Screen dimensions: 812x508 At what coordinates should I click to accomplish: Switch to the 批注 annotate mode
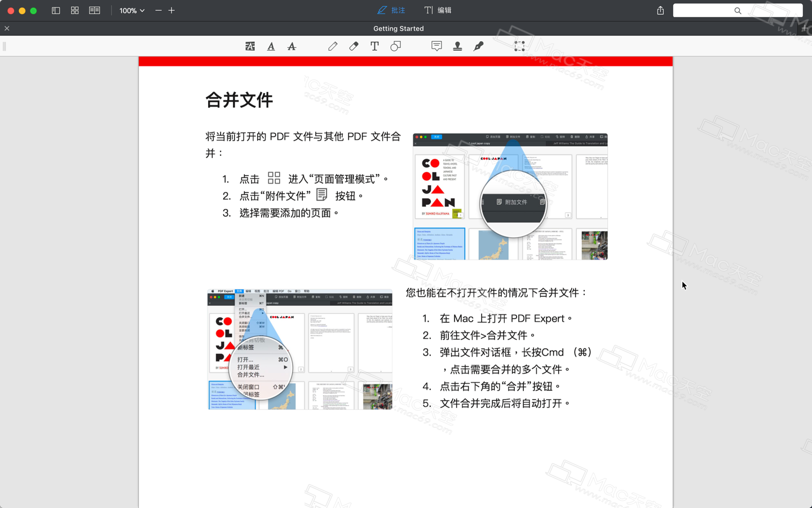click(x=391, y=10)
